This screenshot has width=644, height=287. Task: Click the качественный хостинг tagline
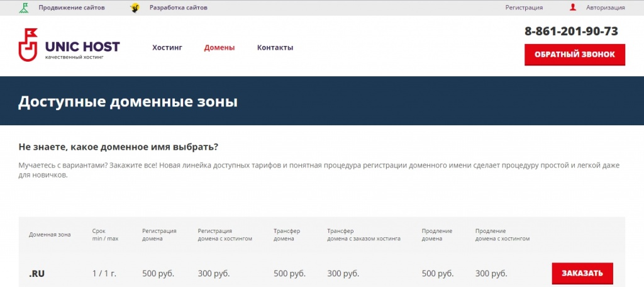[74, 57]
